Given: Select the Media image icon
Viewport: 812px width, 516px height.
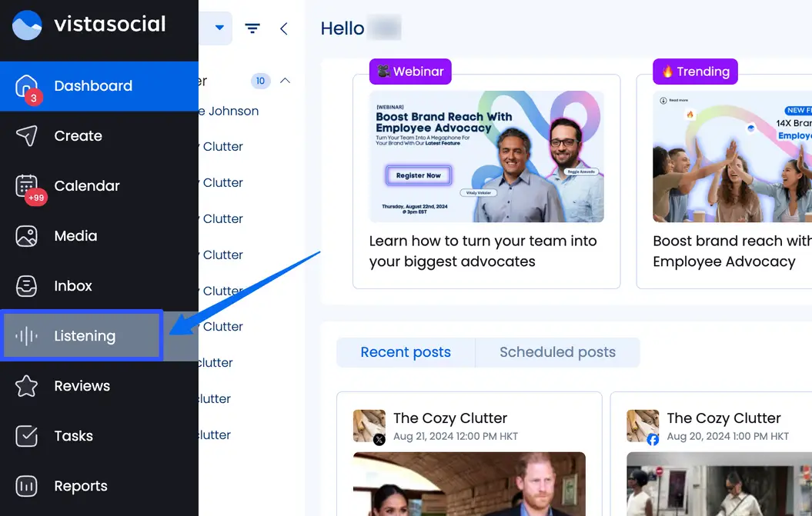Looking at the screenshot, I should point(27,236).
